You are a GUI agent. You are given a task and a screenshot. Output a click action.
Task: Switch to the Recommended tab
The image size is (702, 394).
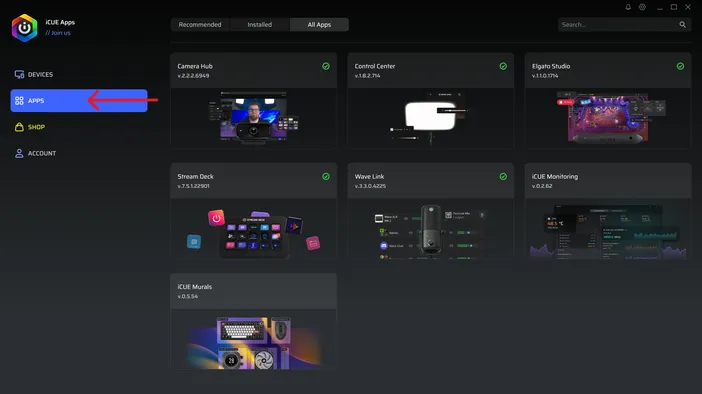click(200, 25)
